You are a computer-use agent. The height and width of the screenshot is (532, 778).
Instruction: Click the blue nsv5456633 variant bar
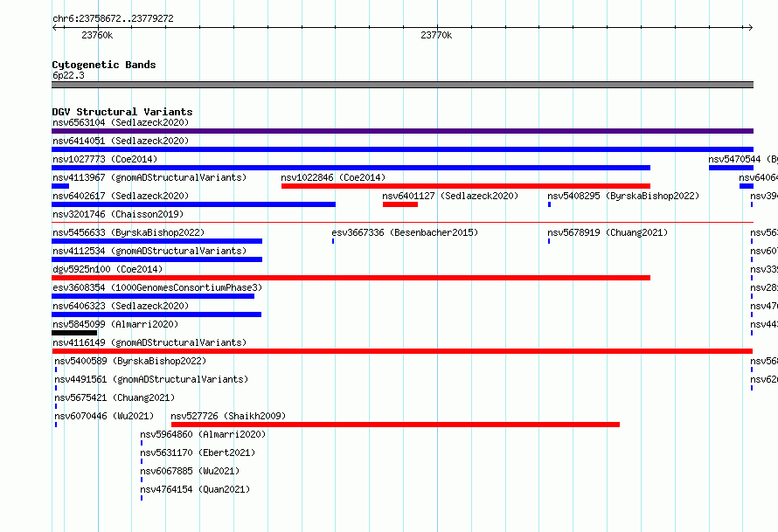156,241
